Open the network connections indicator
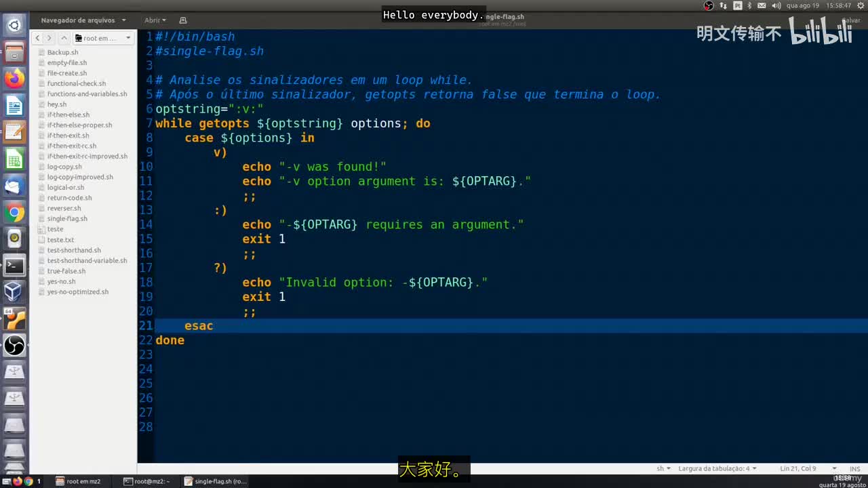This screenshot has height=488, width=868. (723, 5)
